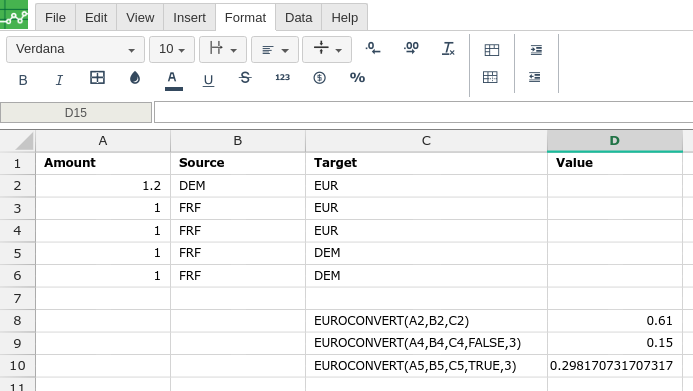The image size is (693, 391).
Task: Pick a cell fill color
Action: coord(135,78)
